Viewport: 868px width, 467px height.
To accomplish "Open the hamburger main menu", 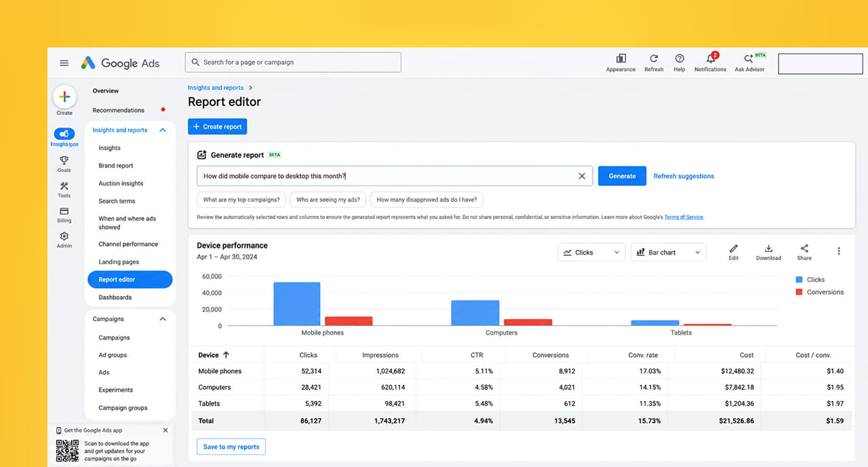I will (64, 63).
